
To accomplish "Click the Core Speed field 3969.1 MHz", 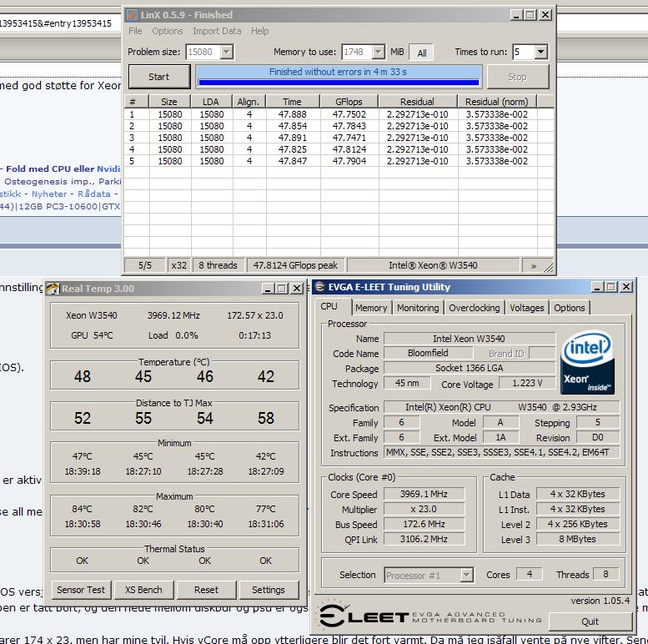I will click(x=424, y=494).
